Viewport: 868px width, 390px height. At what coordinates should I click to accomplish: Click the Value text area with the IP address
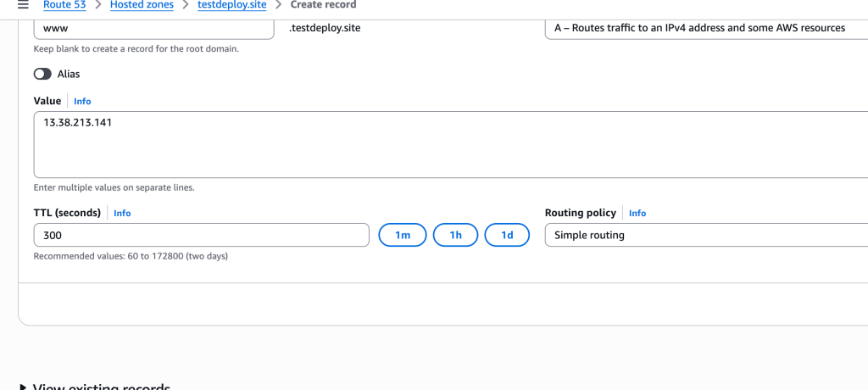(x=449, y=144)
